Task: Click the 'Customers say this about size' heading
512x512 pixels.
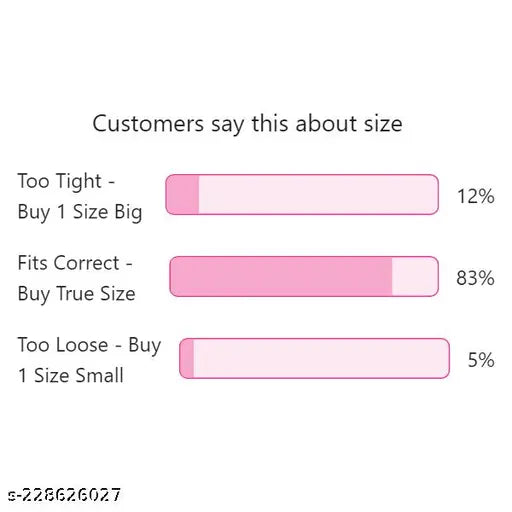Action: (247, 124)
